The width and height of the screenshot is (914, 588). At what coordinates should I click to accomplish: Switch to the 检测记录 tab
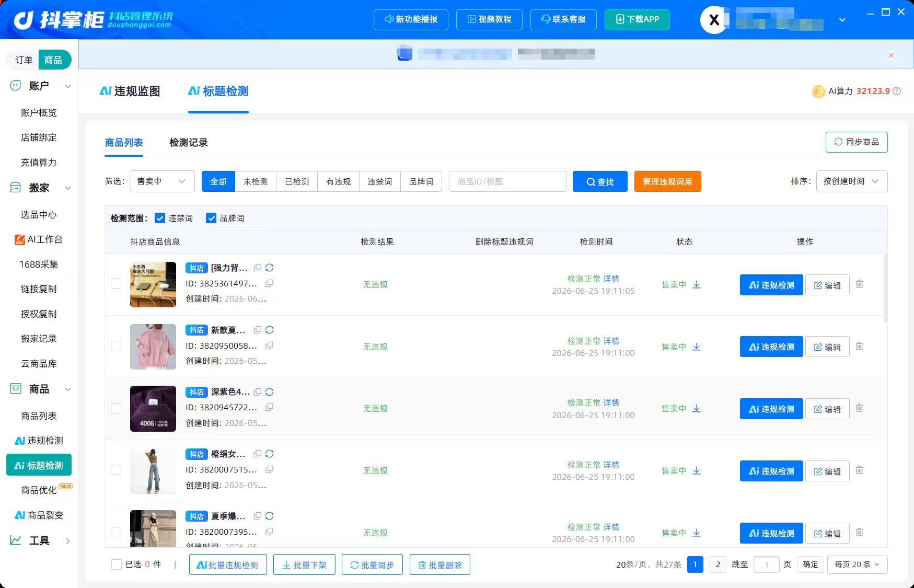189,143
